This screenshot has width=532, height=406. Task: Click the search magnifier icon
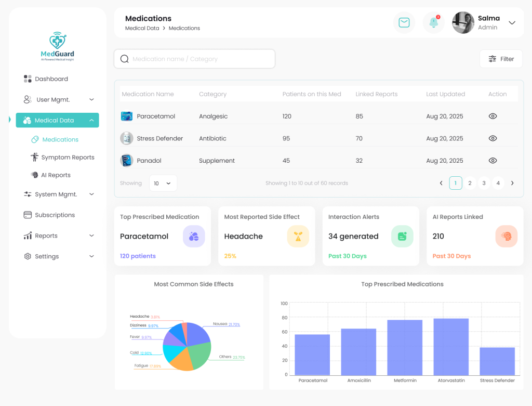coord(125,59)
